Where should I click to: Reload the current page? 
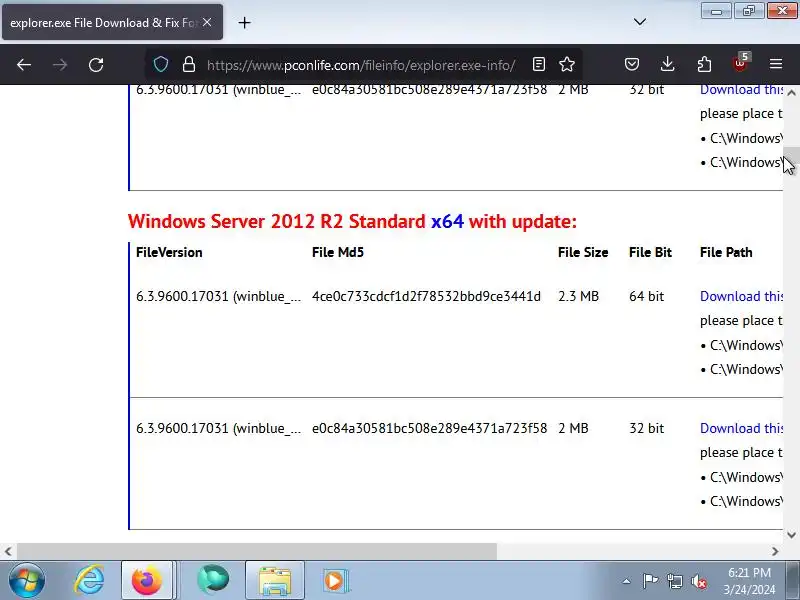tap(96, 65)
